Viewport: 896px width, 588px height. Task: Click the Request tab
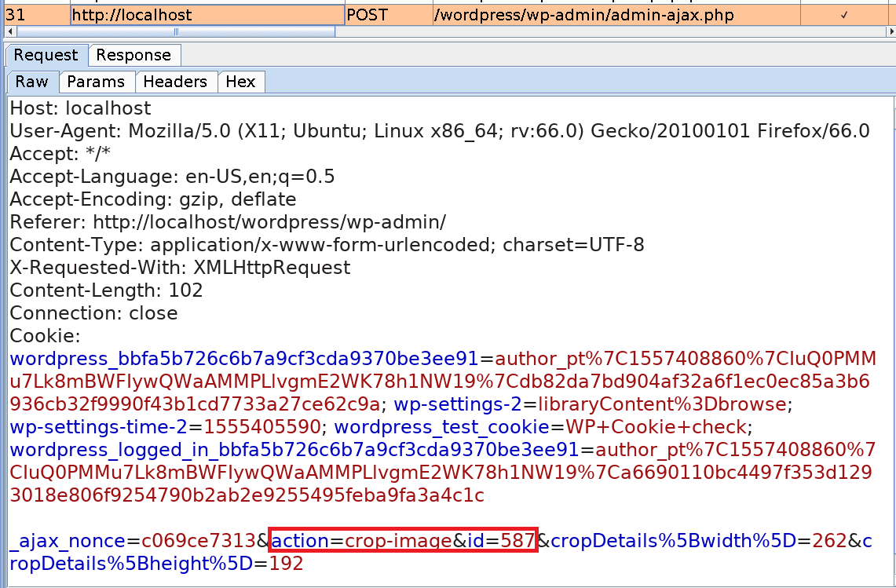point(45,55)
